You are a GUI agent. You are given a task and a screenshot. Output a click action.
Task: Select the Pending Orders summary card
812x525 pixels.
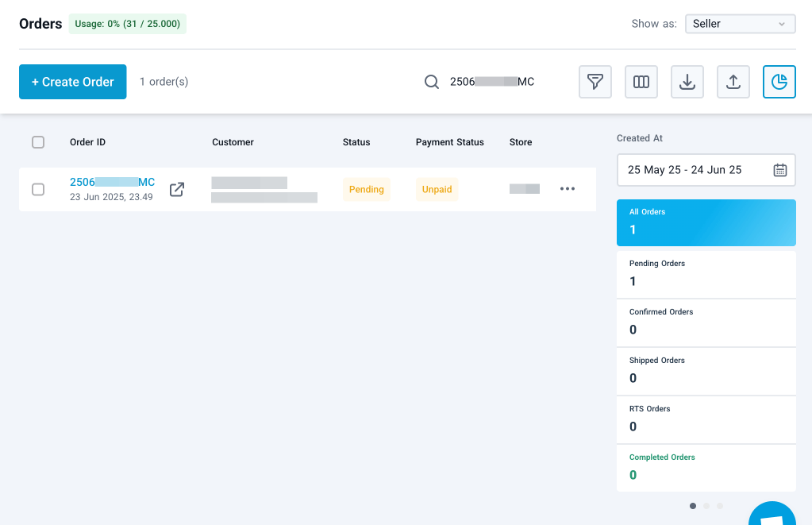706,273
